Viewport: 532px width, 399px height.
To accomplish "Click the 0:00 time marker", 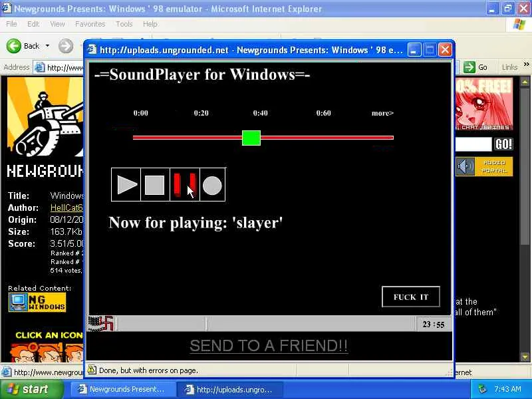I will coord(140,113).
